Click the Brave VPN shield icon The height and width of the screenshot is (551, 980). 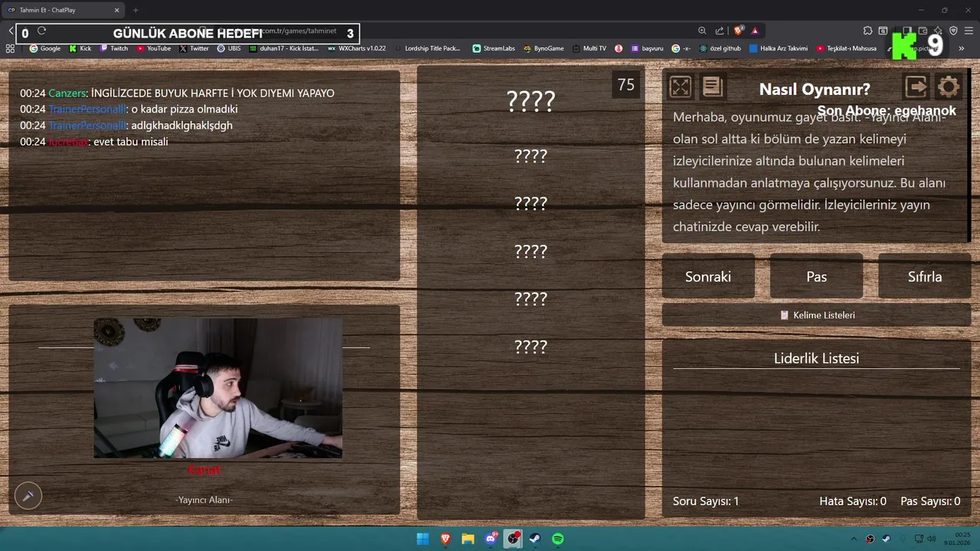(953, 31)
